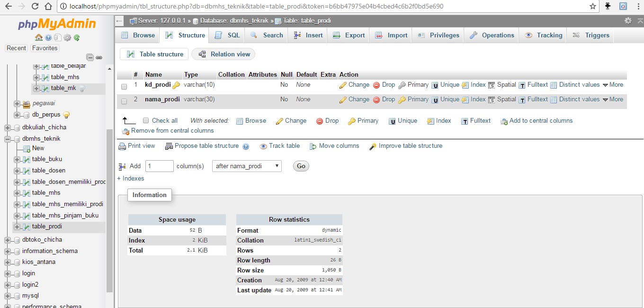
Task: Expand the dbtoko_chicha database tree node
Action: [x=8, y=240]
